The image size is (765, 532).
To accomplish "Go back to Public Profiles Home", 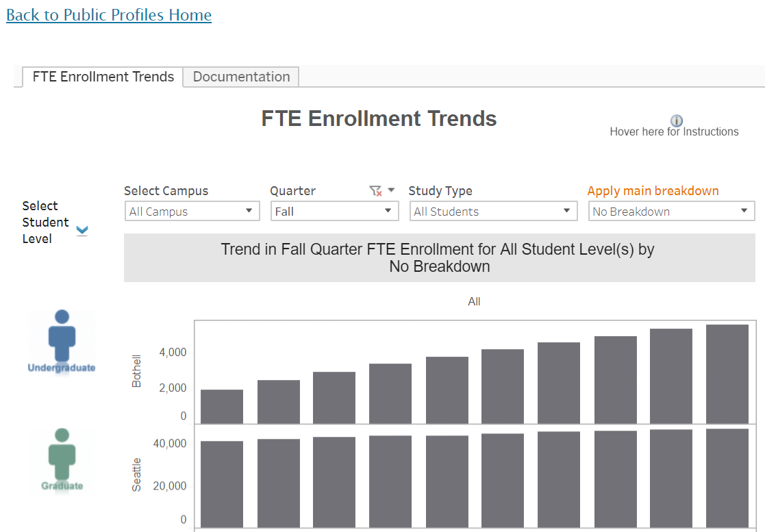I will pos(109,14).
